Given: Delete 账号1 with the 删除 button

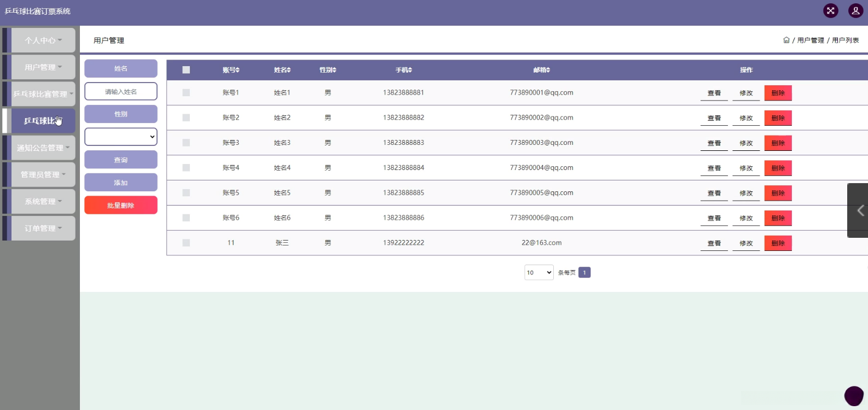Looking at the screenshot, I should click(778, 93).
